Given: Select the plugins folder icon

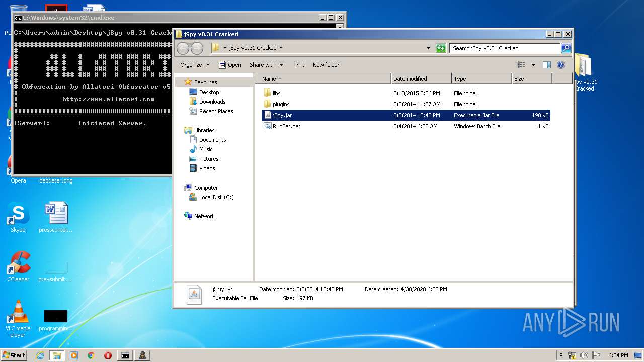Looking at the screenshot, I should tap(268, 104).
